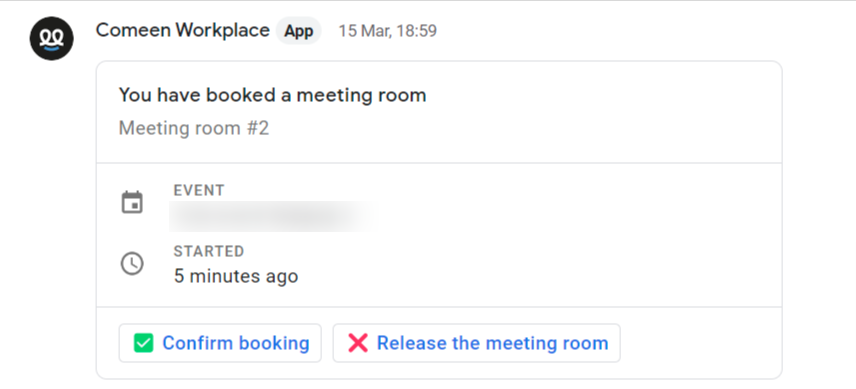Click the calendar icon beside EVENT

point(132,202)
